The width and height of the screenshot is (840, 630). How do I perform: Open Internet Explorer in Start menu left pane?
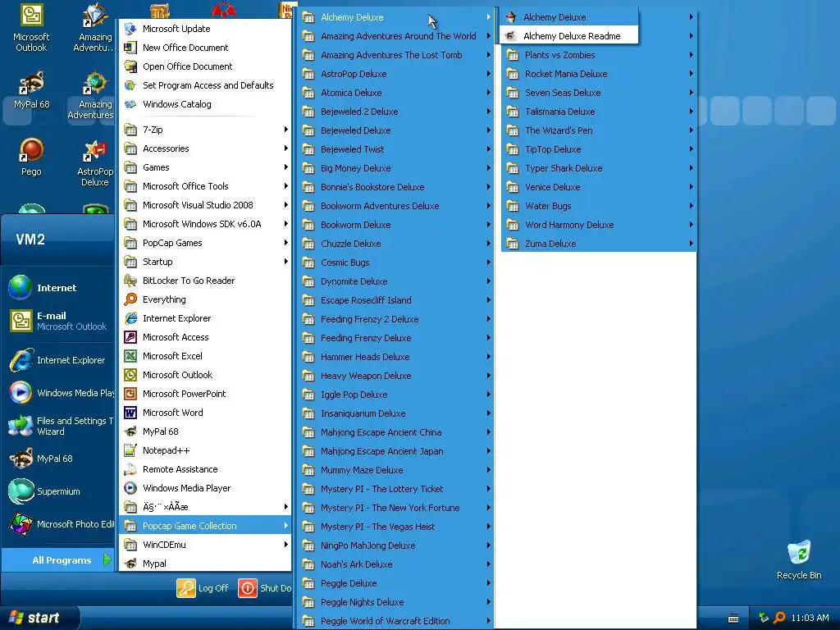point(59,360)
